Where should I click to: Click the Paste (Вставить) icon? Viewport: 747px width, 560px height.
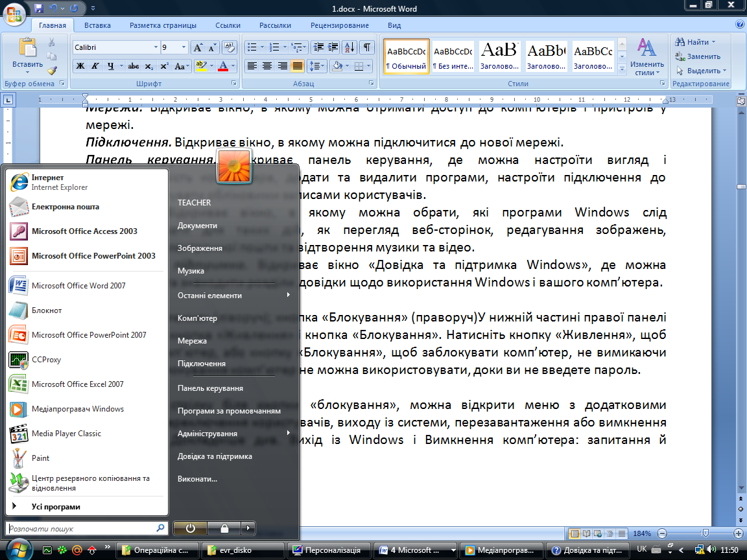click(27, 48)
